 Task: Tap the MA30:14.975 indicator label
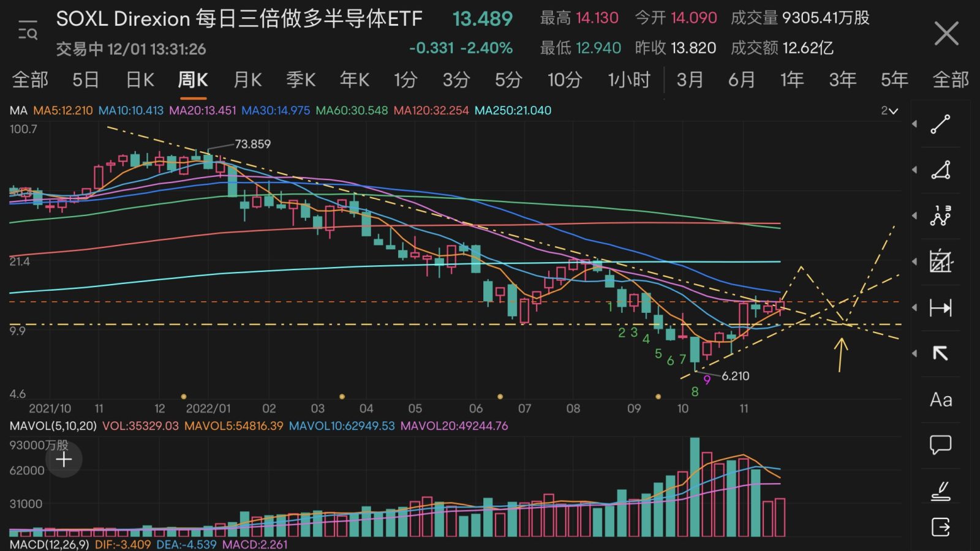(x=276, y=111)
